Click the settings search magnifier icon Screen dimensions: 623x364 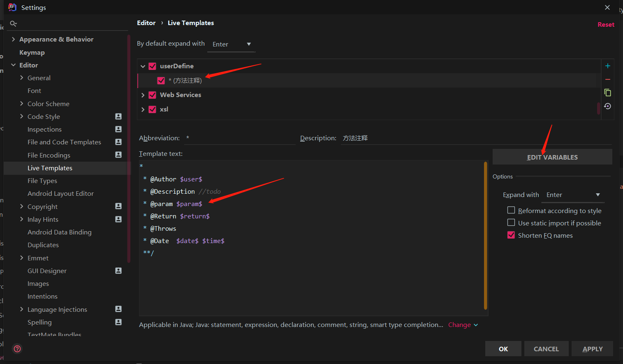pos(14,24)
